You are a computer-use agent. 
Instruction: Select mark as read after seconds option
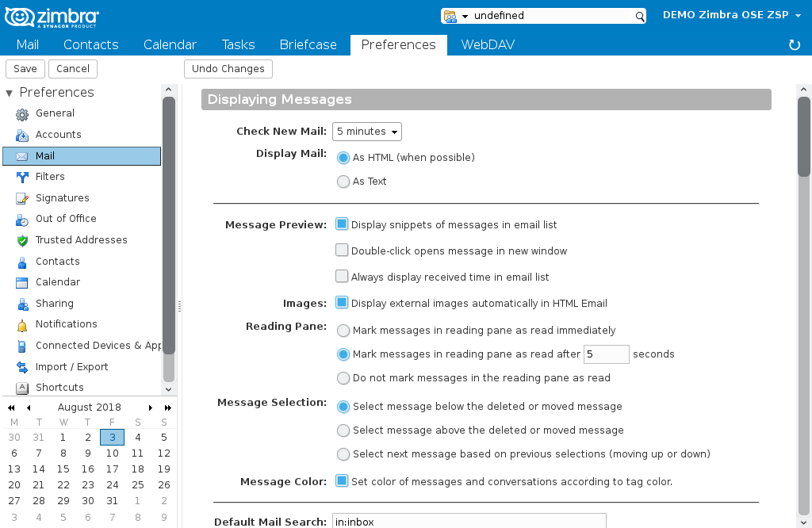pyautogui.click(x=343, y=354)
